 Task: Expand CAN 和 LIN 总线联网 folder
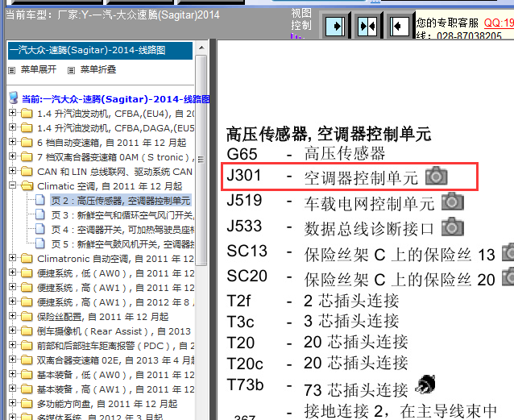coord(12,170)
